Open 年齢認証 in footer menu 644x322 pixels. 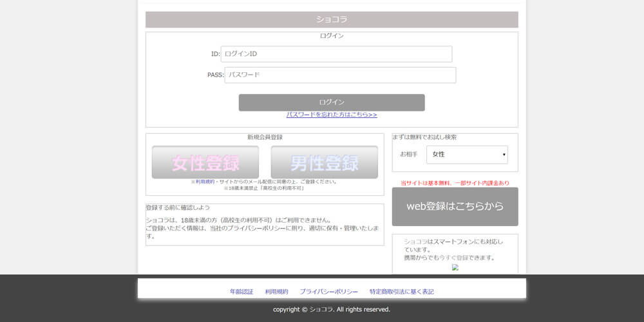click(x=241, y=292)
